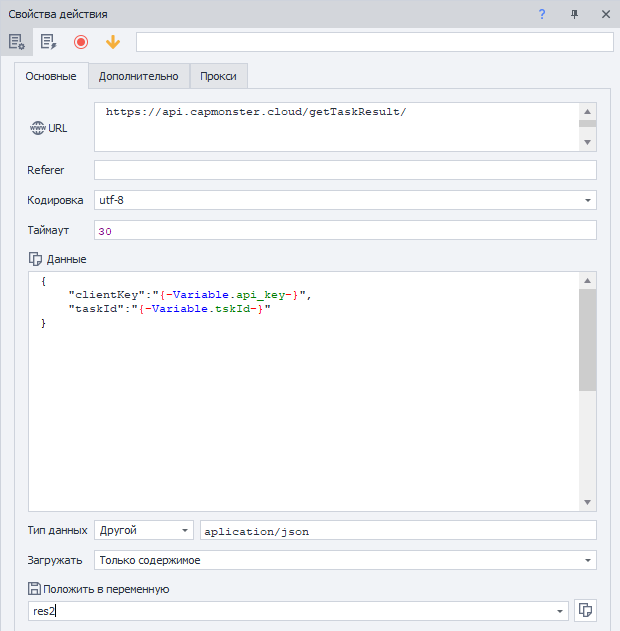Click the copy icon next to Данные
This screenshot has height=631, width=620.
point(36,259)
